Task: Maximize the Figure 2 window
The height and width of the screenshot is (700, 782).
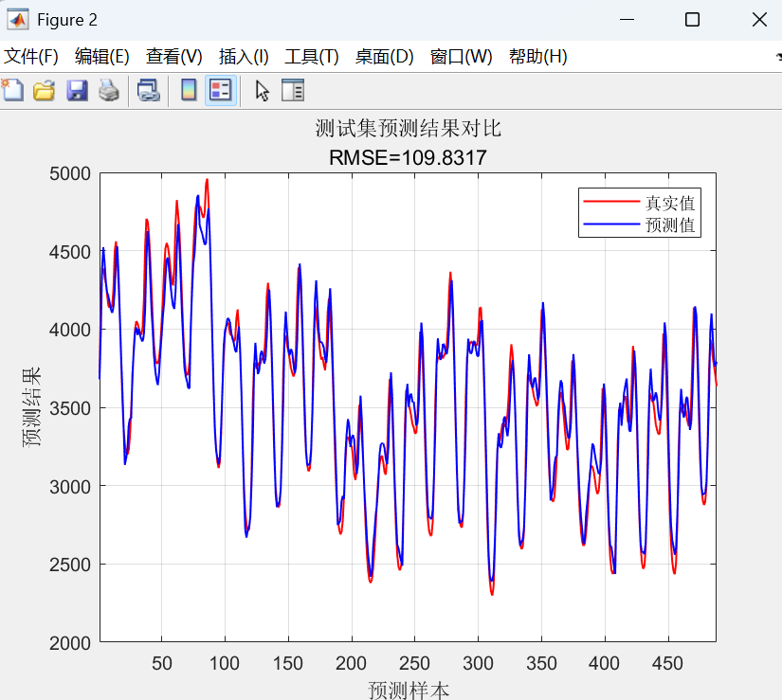Action: click(x=692, y=20)
